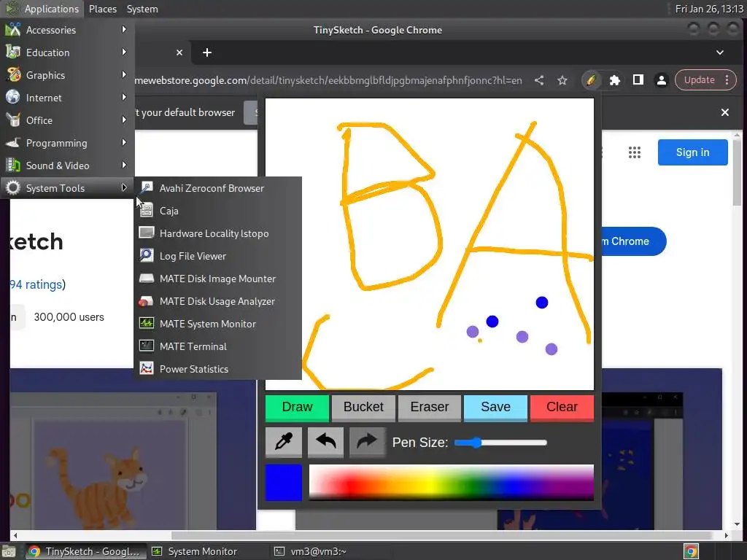This screenshot has width=747, height=560.
Task: Adjust the Pen Size slider
Action: (500, 443)
